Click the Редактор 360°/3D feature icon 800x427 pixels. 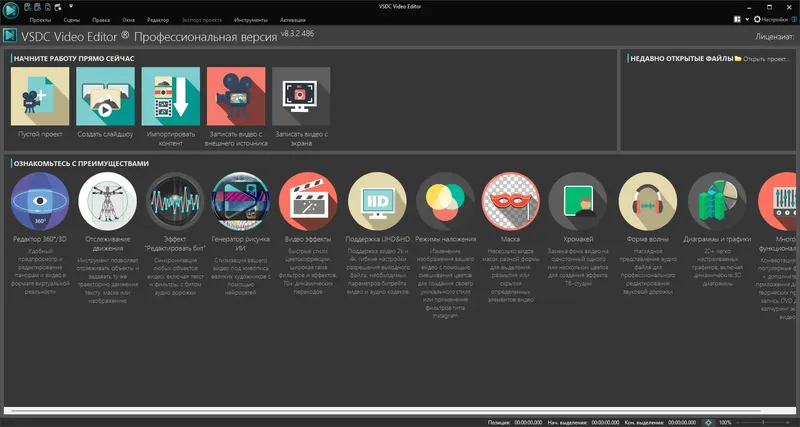[40, 201]
